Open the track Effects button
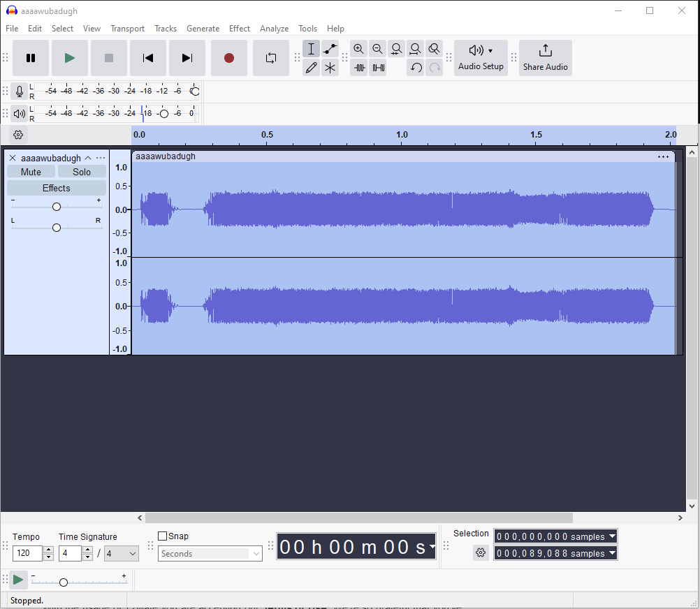Screen dimensions: 700x609 coord(56,188)
